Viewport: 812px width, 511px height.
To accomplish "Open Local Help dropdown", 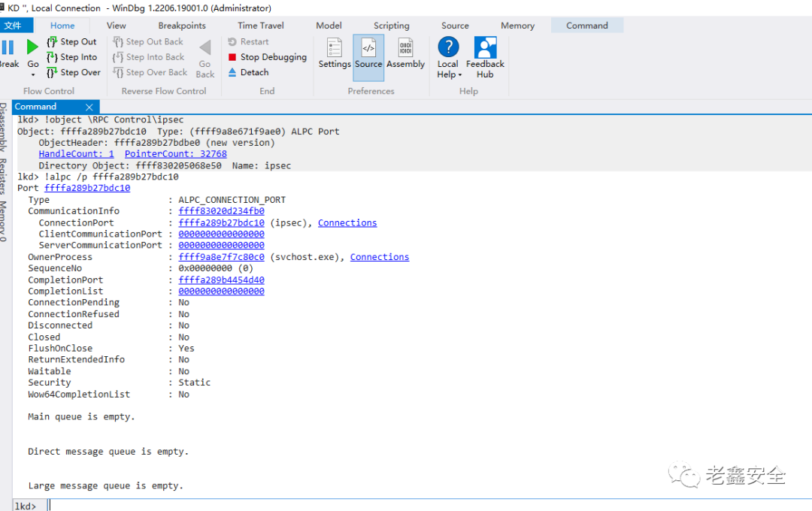I will pos(448,57).
